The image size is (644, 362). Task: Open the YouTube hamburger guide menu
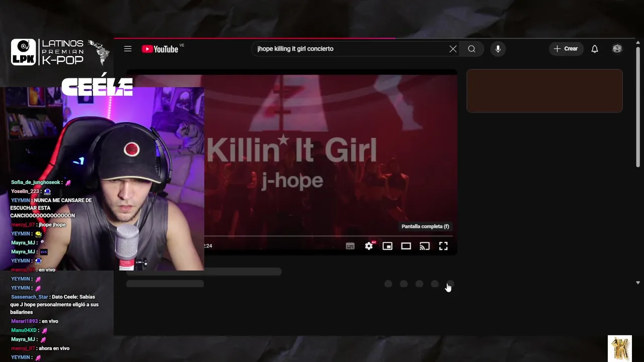click(x=128, y=49)
